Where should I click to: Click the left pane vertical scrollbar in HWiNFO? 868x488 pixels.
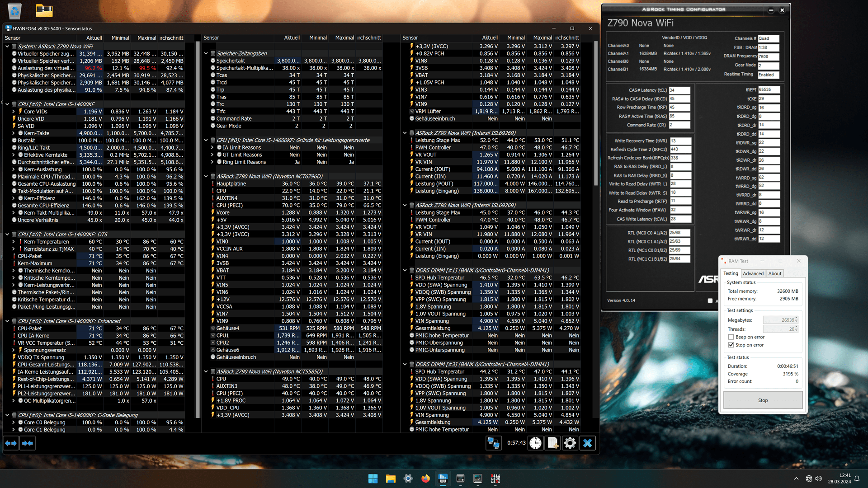point(198,230)
